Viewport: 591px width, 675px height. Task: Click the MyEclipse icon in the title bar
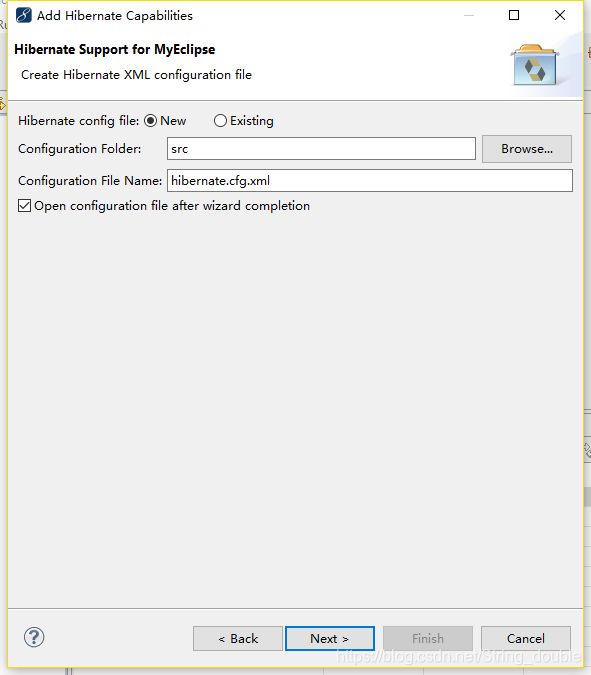(24, 15)
